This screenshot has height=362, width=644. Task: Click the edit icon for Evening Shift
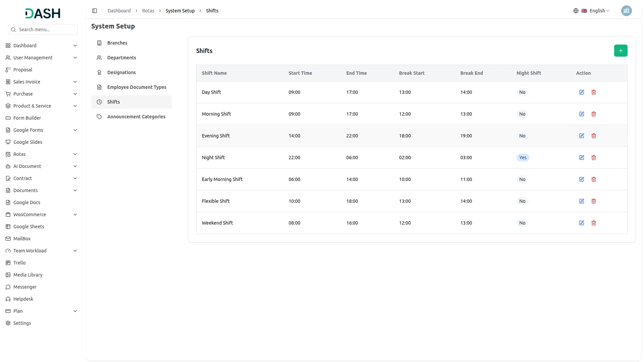(582, 136)
